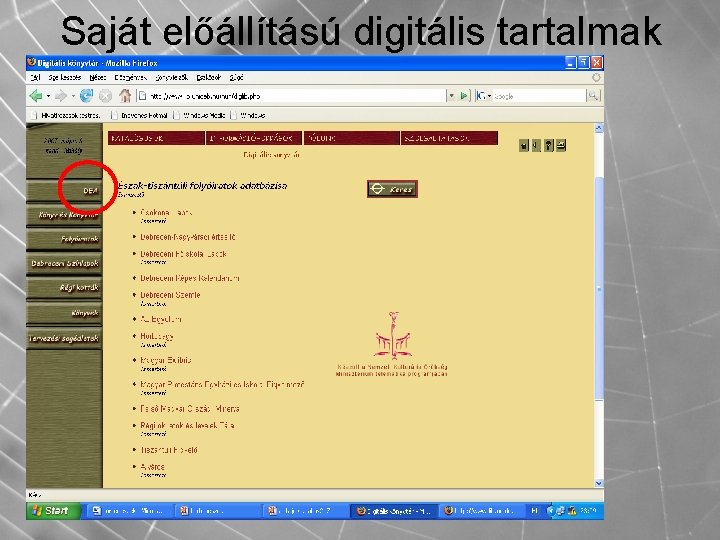Select Könyv és Könyvtár in the sidebar

click(x=64, y=215)
